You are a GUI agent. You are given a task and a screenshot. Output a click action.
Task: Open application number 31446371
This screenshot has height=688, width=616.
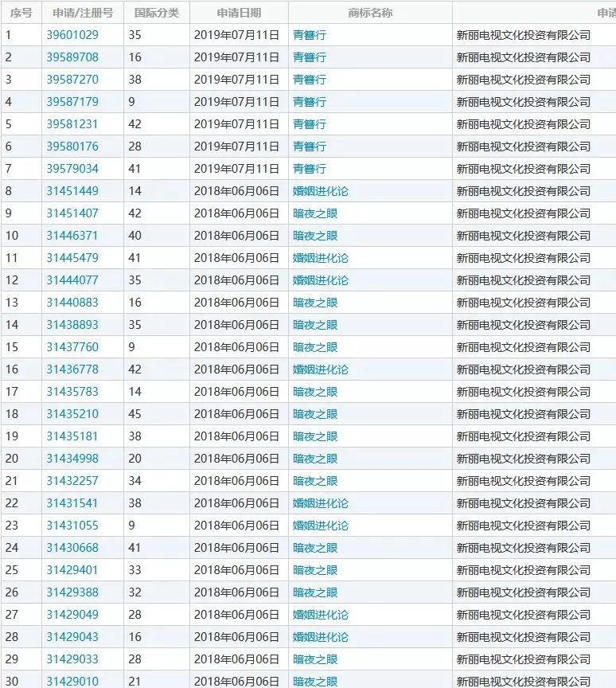click(x=72, y=236)
